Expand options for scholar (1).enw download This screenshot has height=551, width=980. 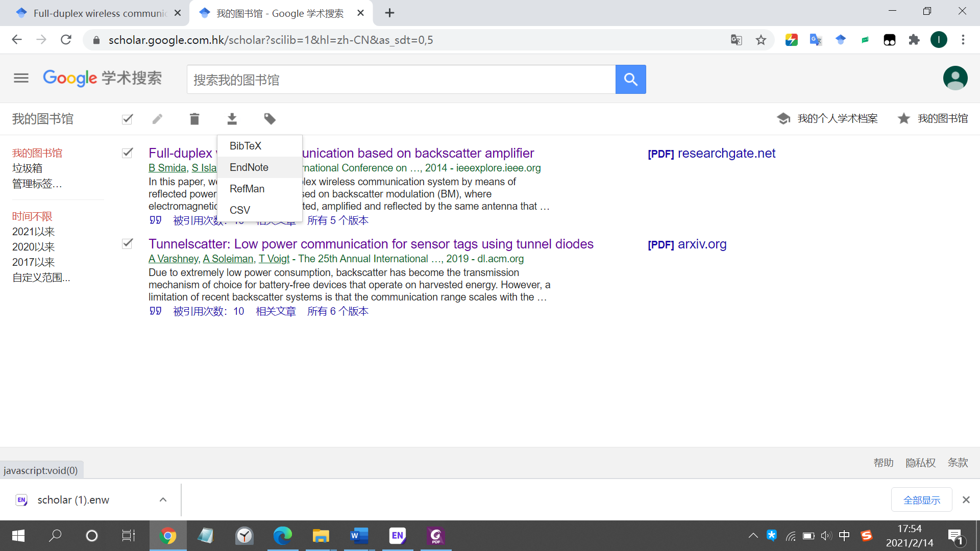pyautogui.click(x=163, y=500)
